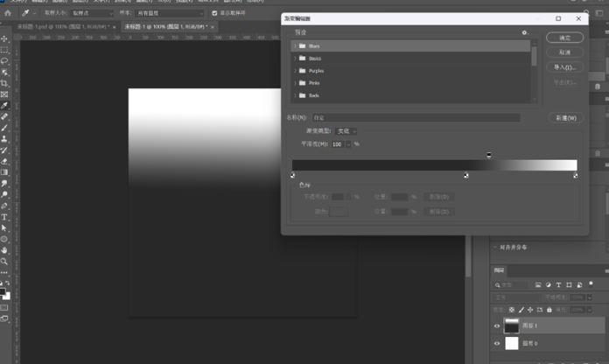Toggle the show sampling ring checkbox
Viewport: 609px width, 364px height.
215,13
